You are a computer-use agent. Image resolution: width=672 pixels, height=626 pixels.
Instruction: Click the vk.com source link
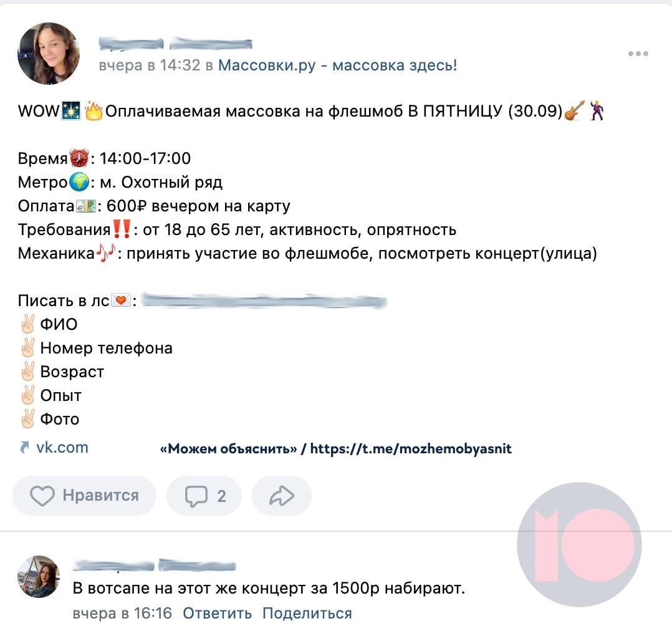point(62,447)
